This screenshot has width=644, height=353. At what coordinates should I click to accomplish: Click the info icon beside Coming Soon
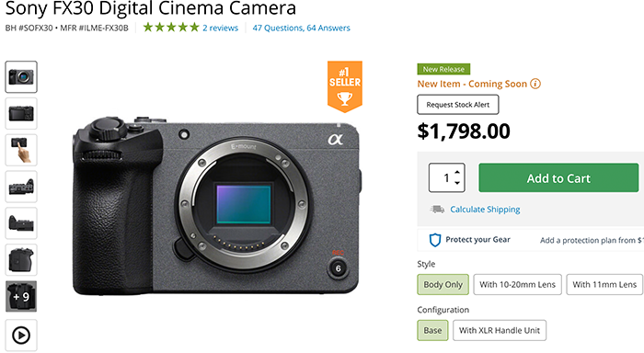pos(535,84)
